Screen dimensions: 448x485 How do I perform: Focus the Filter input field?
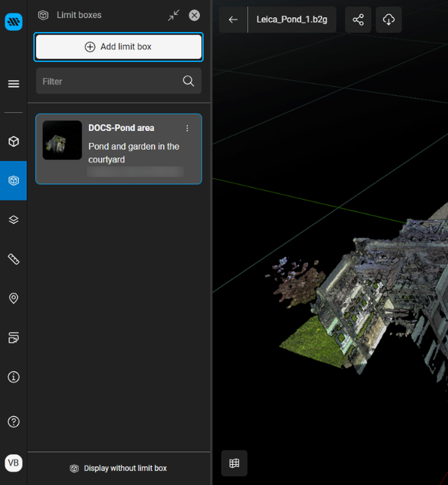pos(118,81)
